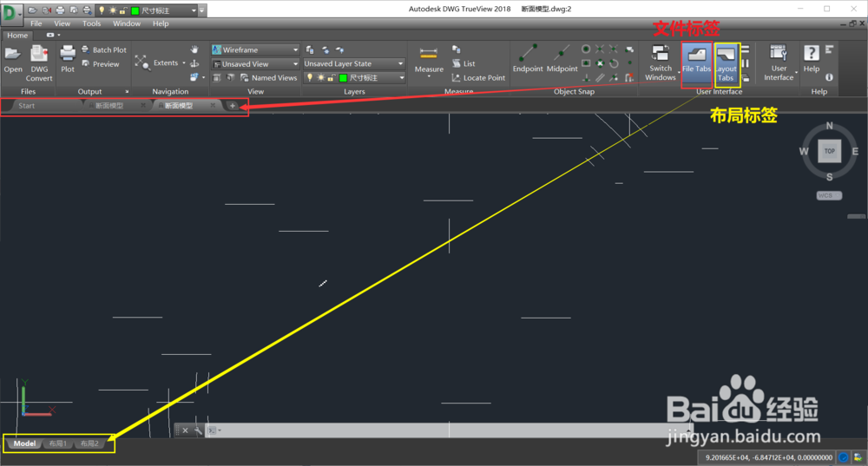
Task: Click the Switch Windows icon
Action: click(660, 54)
